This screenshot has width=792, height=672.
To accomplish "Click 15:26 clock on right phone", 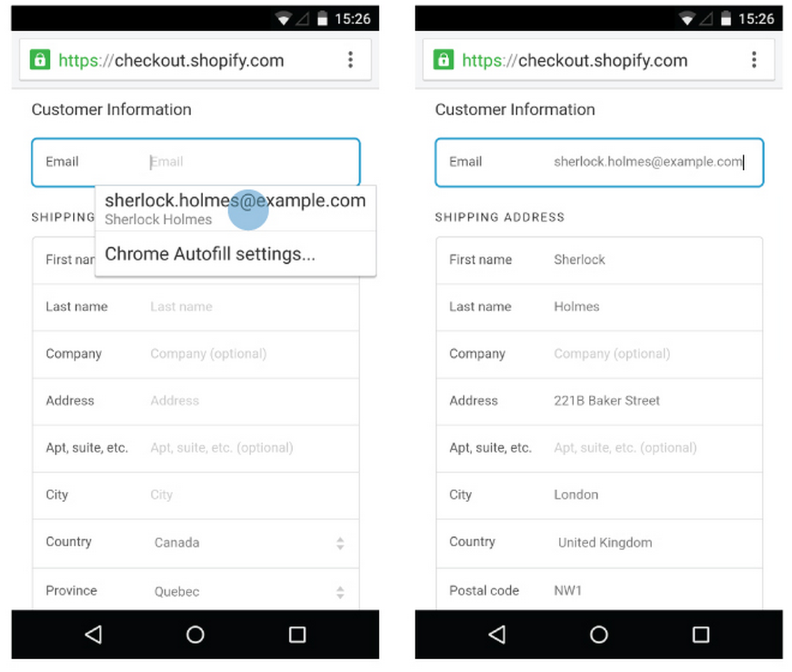I will (756, 19).
